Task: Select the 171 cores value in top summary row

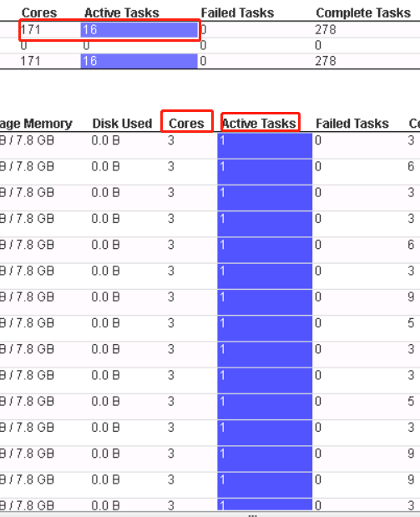Action: coord(30,30)
